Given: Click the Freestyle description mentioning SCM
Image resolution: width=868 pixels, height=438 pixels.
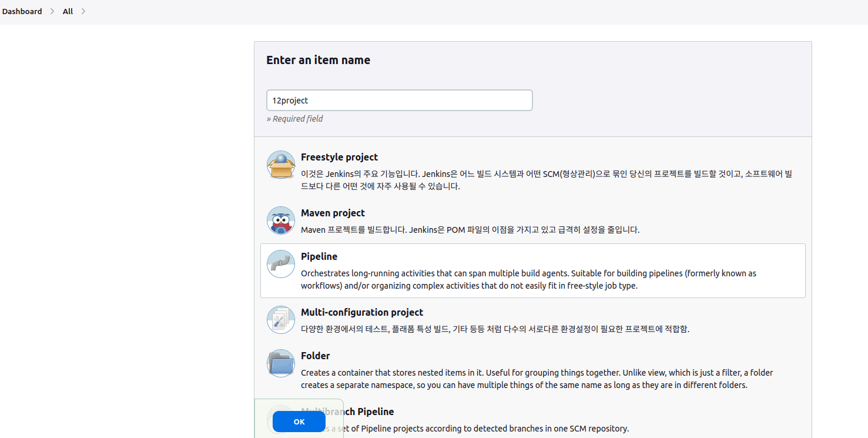Looking at the screenshot, I should 547,180.
